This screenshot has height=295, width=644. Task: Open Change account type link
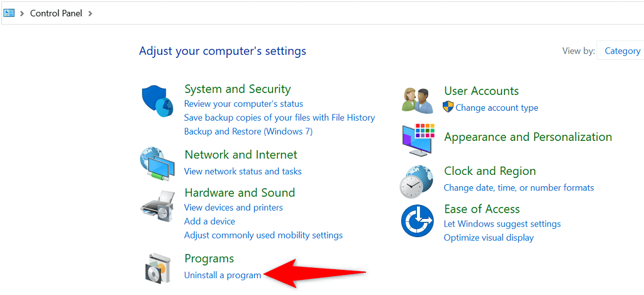(497, 108)
